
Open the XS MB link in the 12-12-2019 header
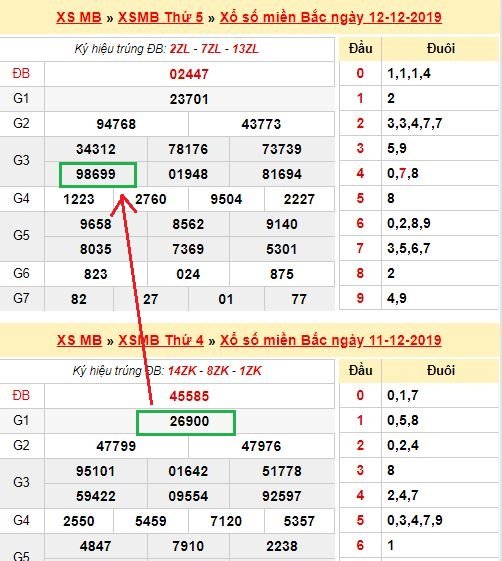coord(79,17)
